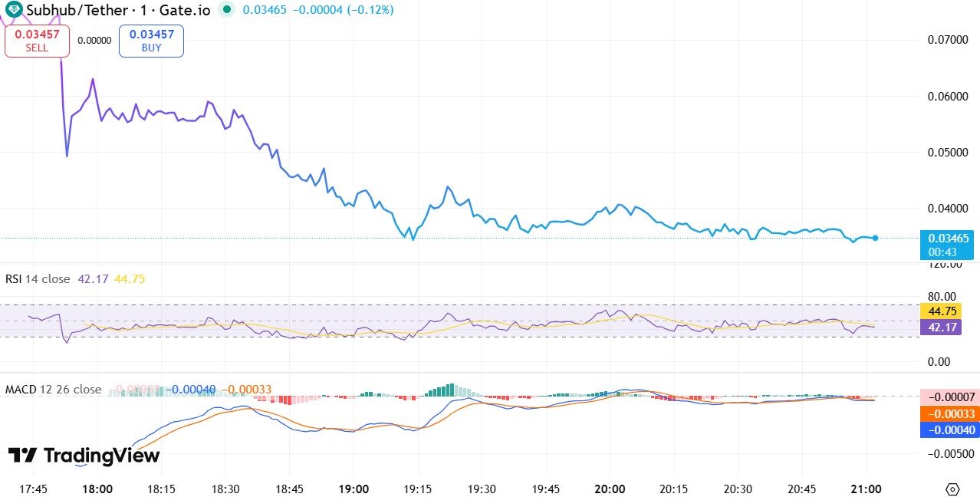980x497 pixels.
Task: Click the pink -0.00007 histogram axis label
Action: click(x=948, y=397)
